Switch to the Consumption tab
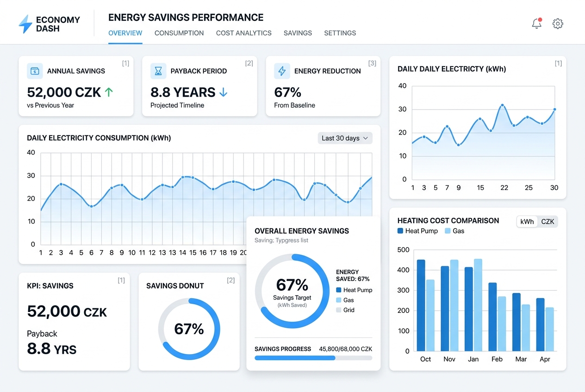Screen dimensions: 585x392 (x=179, y=33)
